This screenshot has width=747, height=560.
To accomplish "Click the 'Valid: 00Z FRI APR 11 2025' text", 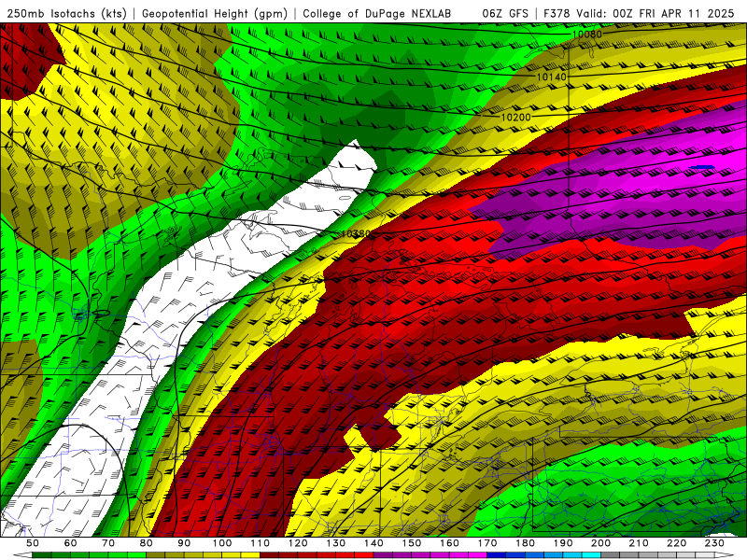I will point(655,13).
